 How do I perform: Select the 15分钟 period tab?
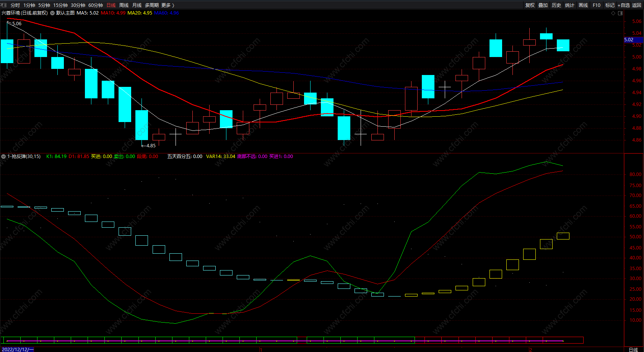(x=60, y=5)
